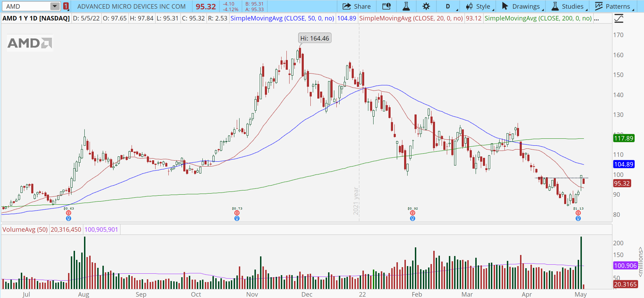Click the AMD 1 Y 1D [NASDAQ] title
Image resolution: width=644 pixels, height=298 pixels.
[x=36, y=18]
